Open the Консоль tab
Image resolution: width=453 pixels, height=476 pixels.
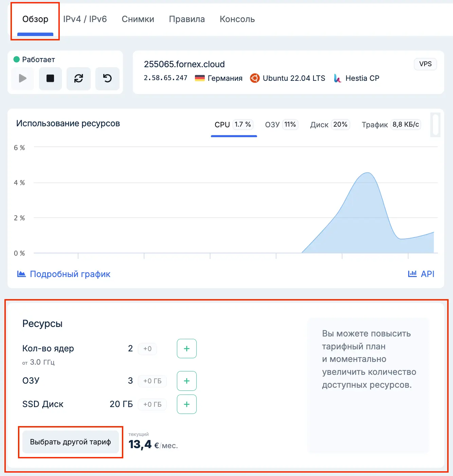tap(237, 19)
